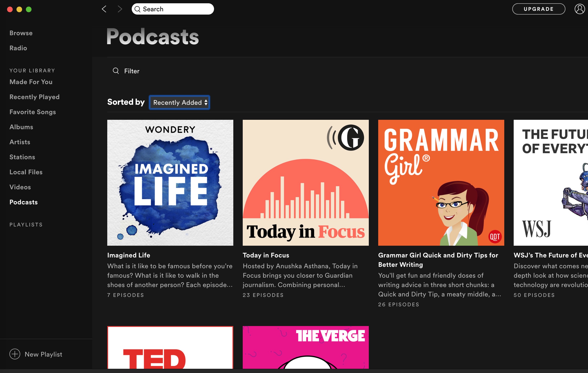588x373 pixels.
Task: Click the 'Sorted by' label
Action: pos(126,102)
